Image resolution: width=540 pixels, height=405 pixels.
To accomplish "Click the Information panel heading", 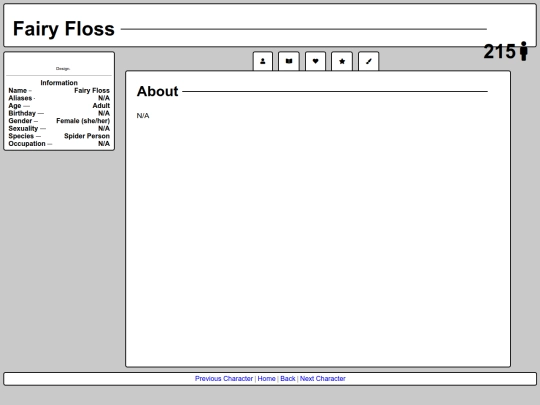I will (x=59, y=83).
